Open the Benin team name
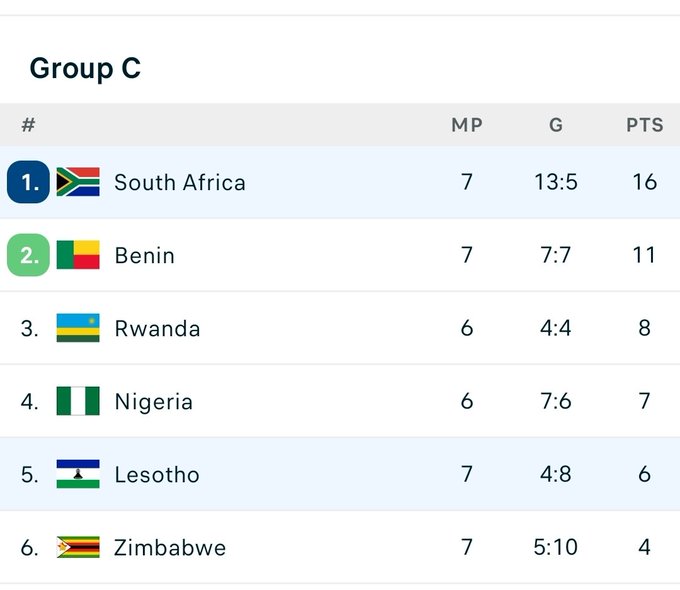680x590 pixels. [144, 255]
